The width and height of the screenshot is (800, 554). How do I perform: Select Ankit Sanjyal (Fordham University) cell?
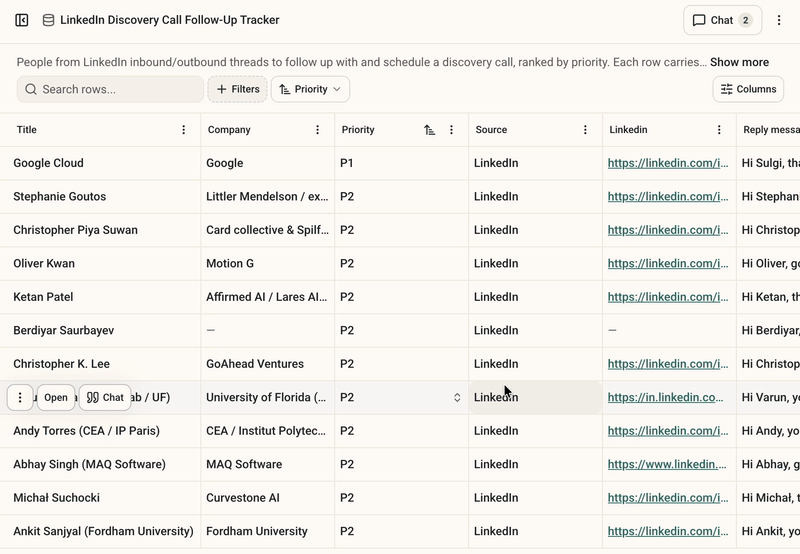click(101, 531)
